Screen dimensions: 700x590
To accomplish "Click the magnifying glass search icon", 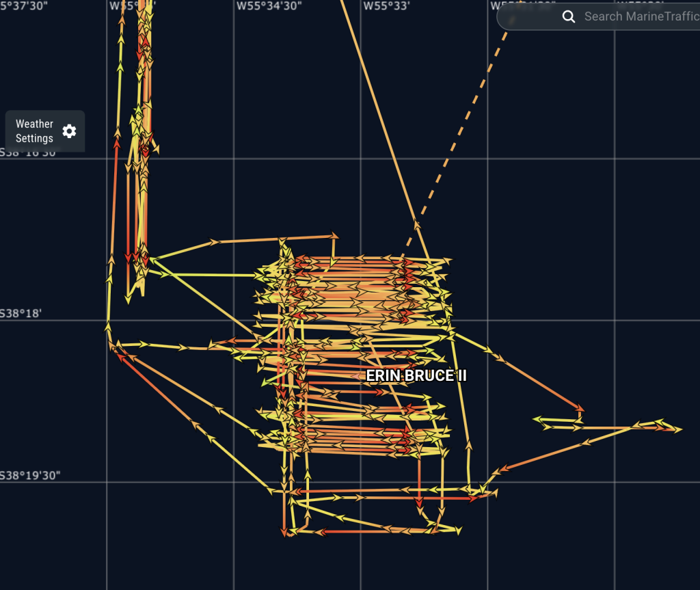I will tap(568, 17).
